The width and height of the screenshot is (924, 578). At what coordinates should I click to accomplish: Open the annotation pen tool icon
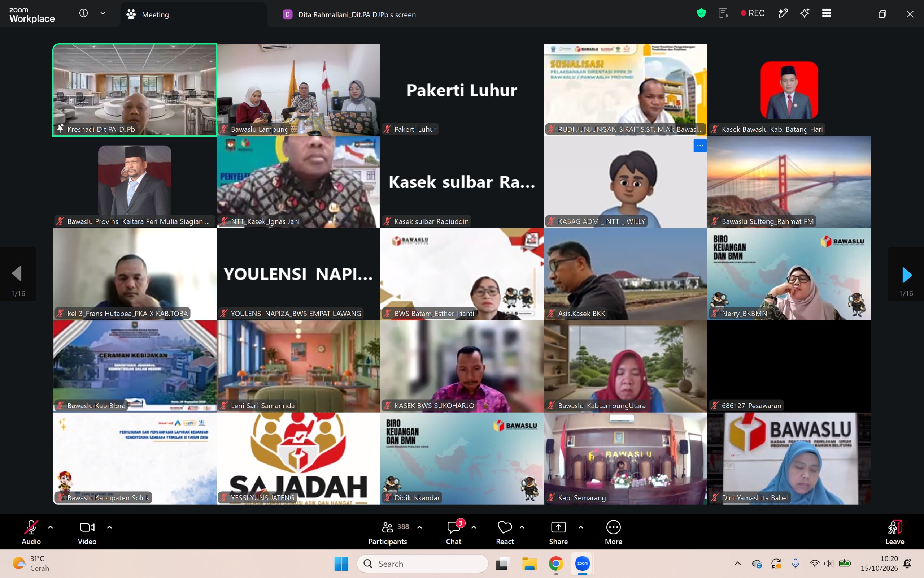click(x=783, y=13)
